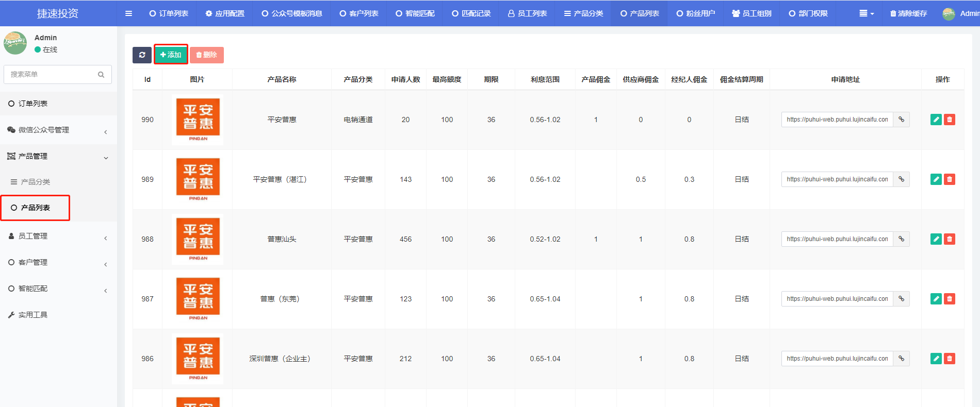Click the 捷速投资 brand logo text
980x407 pixels.
(x=58, y=13)
